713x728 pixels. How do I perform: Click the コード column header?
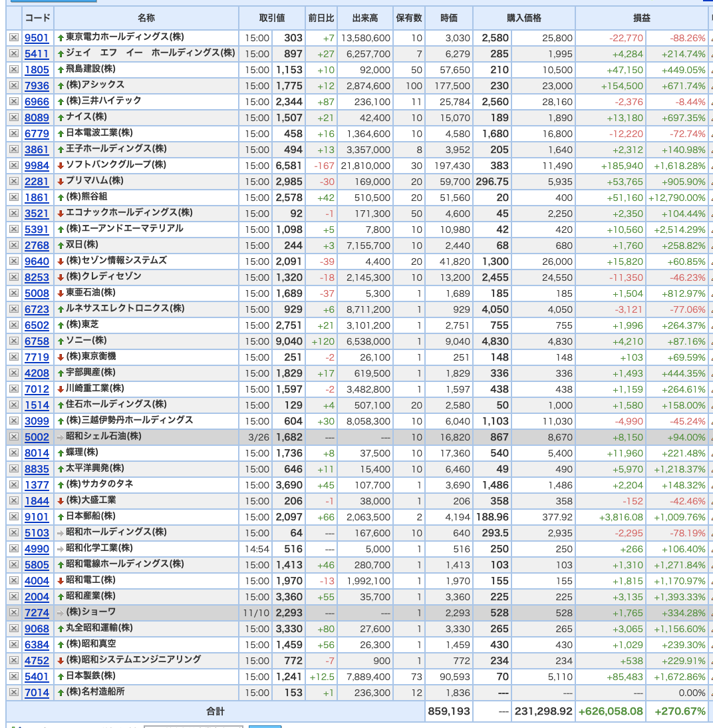38,18
